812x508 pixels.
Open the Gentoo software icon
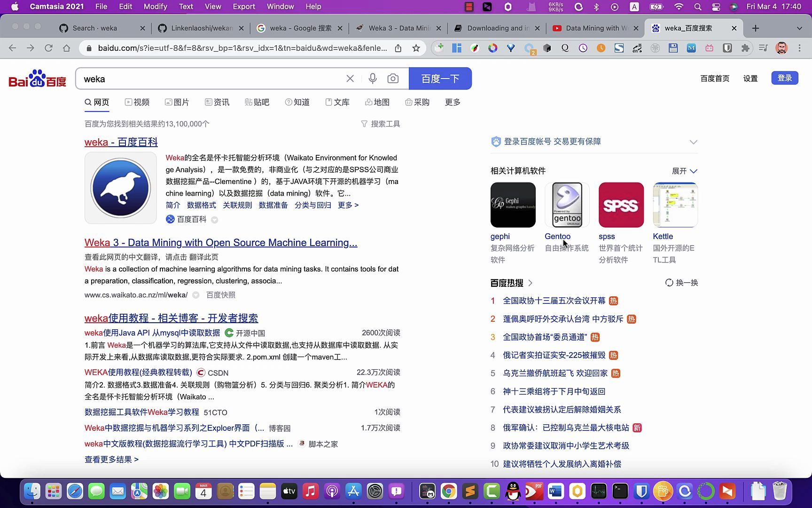[x=567, y=205]
